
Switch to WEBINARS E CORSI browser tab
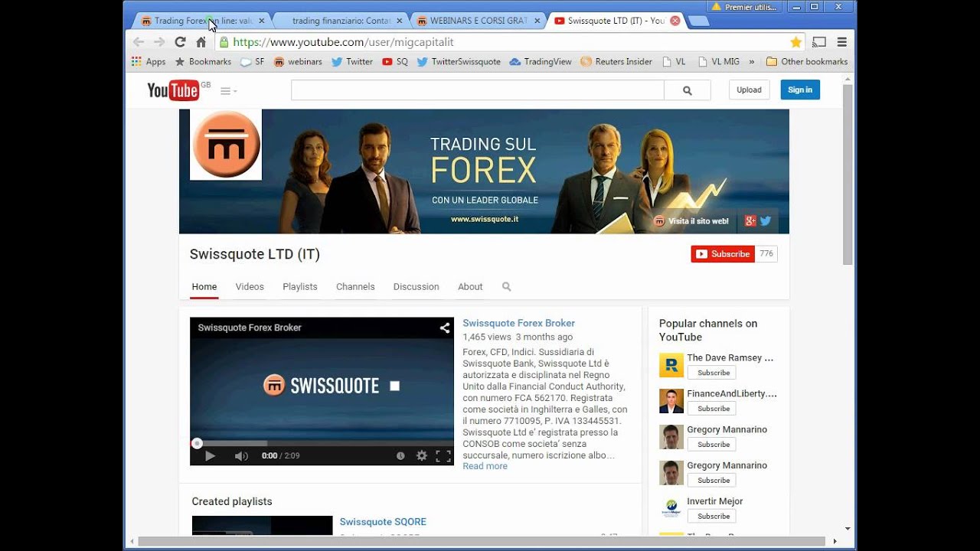coord(479,21)
